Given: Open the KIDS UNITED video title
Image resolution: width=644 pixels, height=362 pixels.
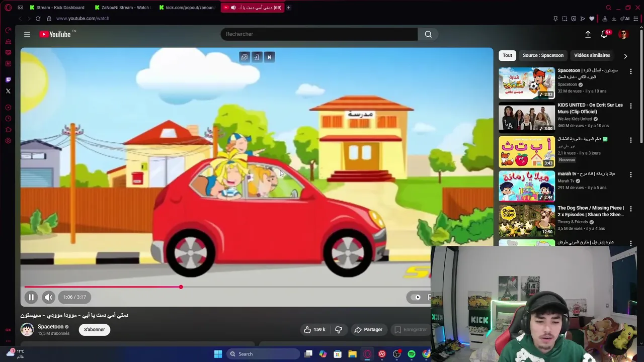Looking at the screenshot, I should 590,108.
